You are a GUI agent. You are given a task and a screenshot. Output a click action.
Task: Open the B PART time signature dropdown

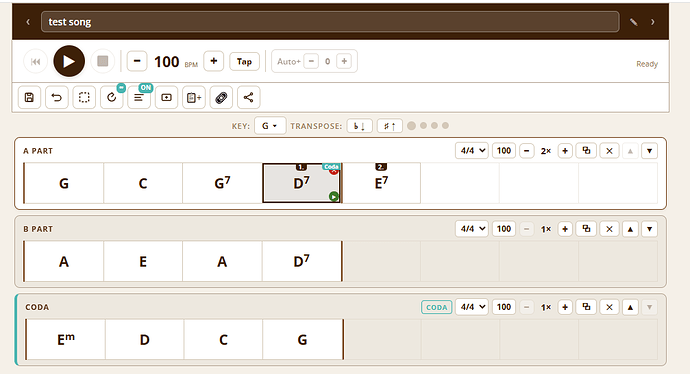pyautogui.click(x=472, y=229)
